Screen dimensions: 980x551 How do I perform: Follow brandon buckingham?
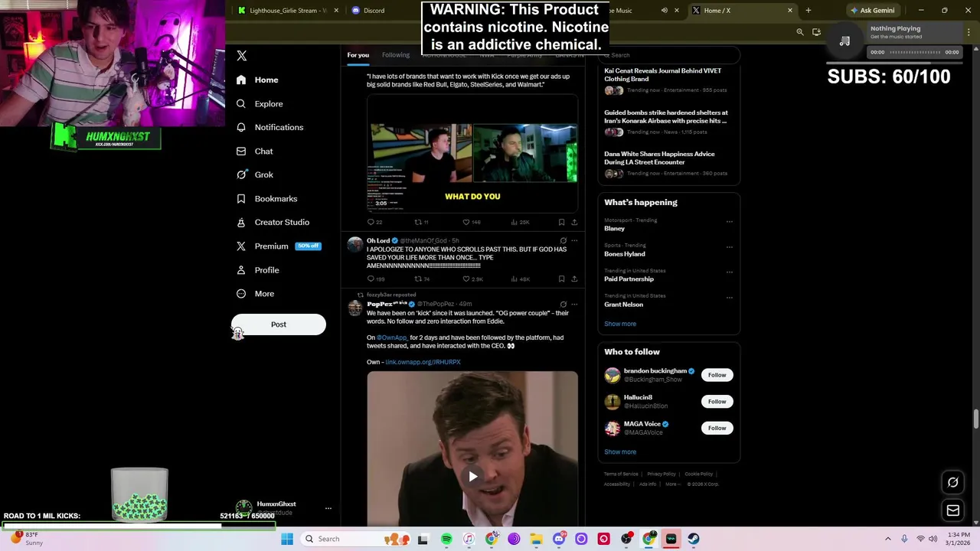[717, 375]
